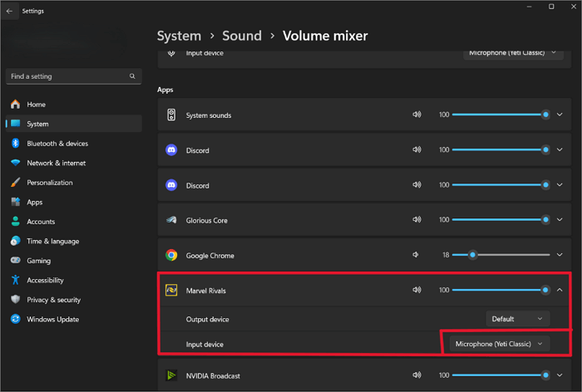The image size is (582, 392).
Task: Click the Network wifi icon in sidebar
Action: point(15,163)
